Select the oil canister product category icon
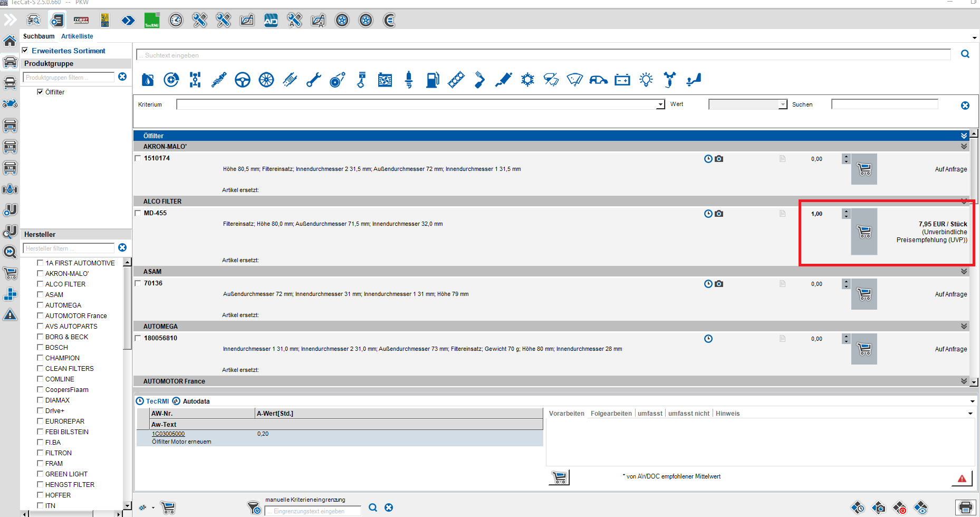 tap(148, 80)
